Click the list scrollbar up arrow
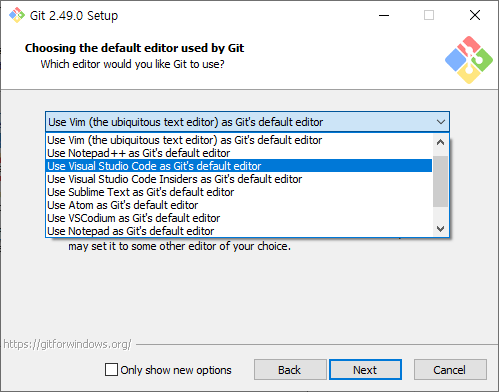 440,142
